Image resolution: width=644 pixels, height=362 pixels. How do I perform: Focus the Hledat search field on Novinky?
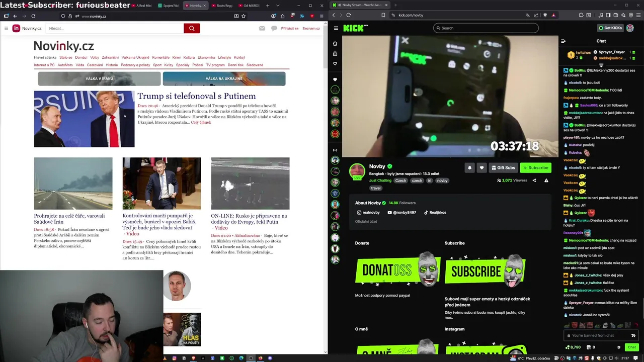point(115,28)
